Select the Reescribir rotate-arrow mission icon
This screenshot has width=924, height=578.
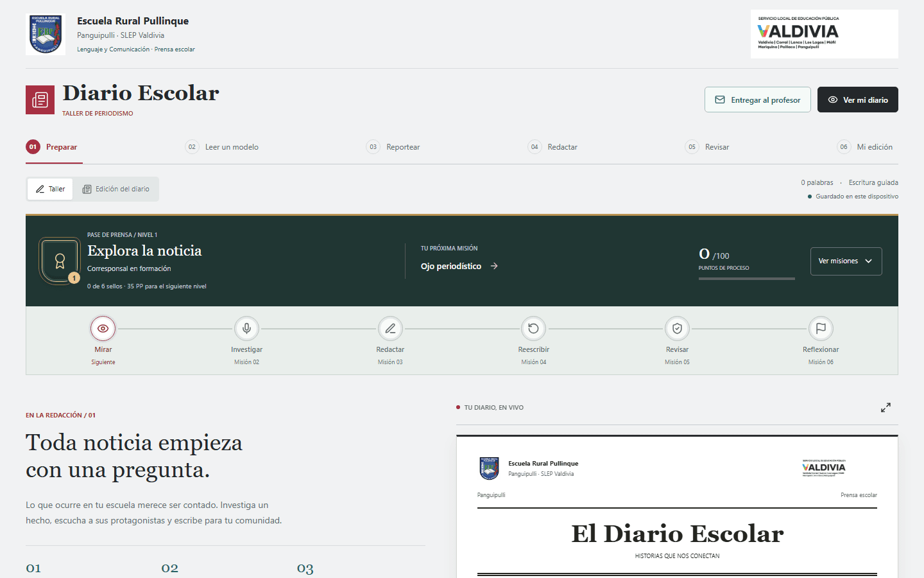[533, 329]
